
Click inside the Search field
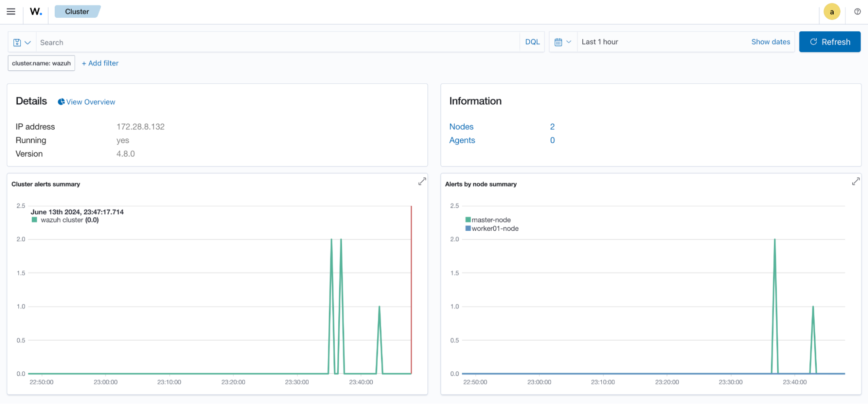(x=174, y=42)
